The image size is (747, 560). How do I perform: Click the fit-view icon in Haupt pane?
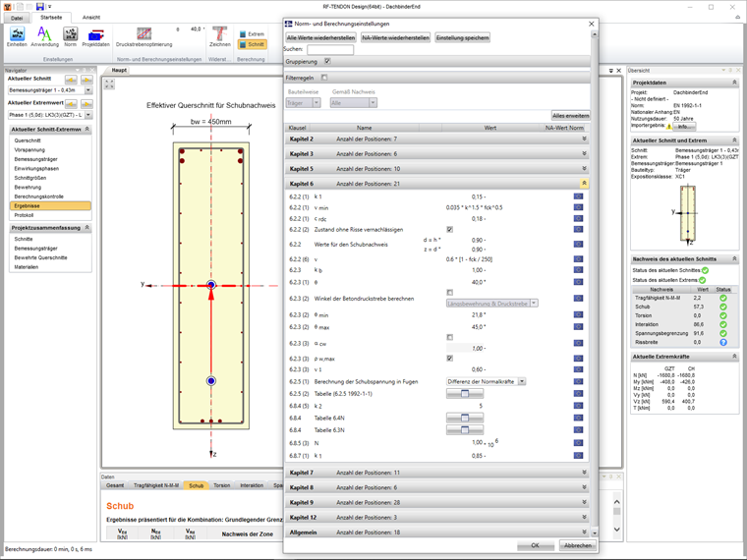pos(109,84)
